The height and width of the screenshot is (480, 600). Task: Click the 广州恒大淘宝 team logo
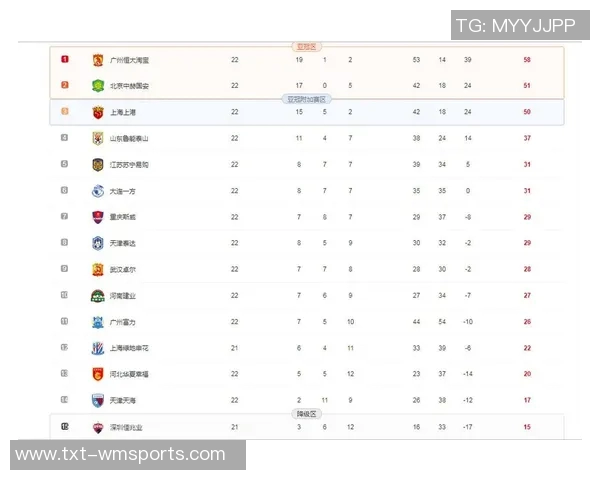click(97, 60)
